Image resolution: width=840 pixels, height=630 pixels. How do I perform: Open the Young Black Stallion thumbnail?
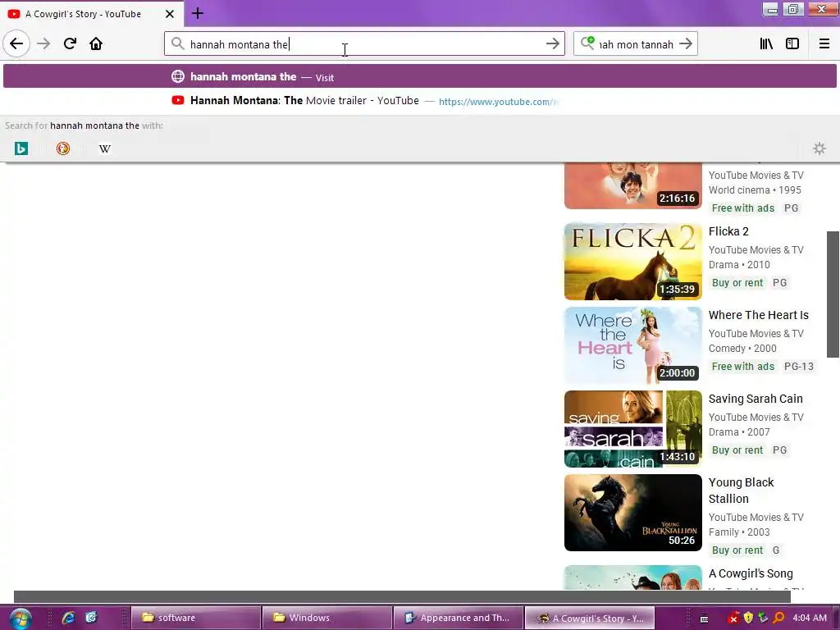(x=632, y=513)
